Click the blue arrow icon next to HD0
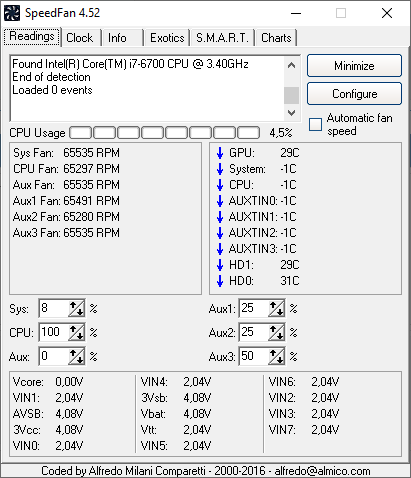The image size is (411, 478). (x=220, y=281)
